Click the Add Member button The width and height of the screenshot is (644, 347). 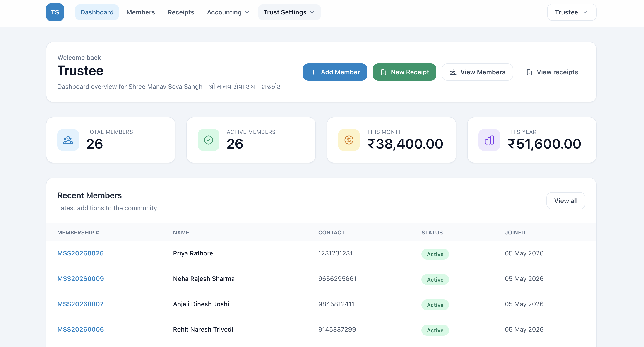click(x=335, y=72)
